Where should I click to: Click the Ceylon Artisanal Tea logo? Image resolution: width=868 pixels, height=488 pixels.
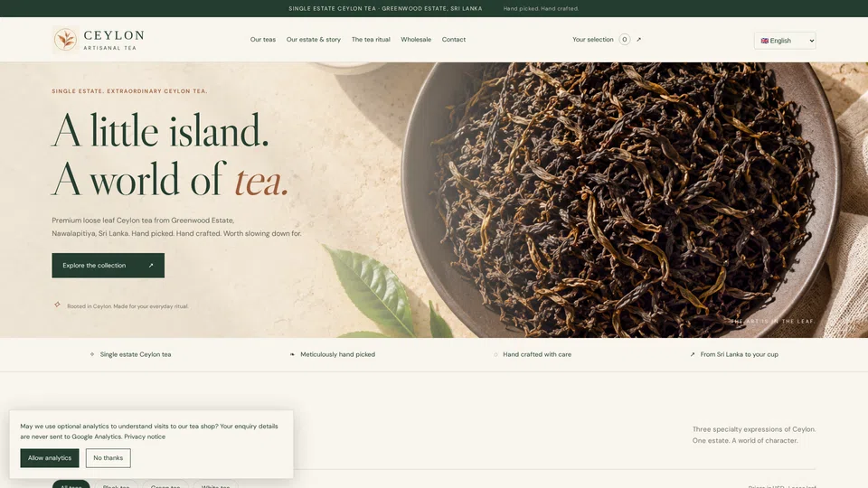(99, 39)
